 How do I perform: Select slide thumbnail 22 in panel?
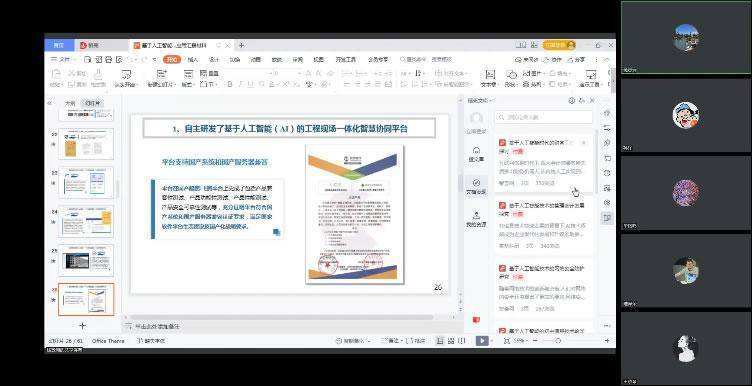tap(86, 144)
